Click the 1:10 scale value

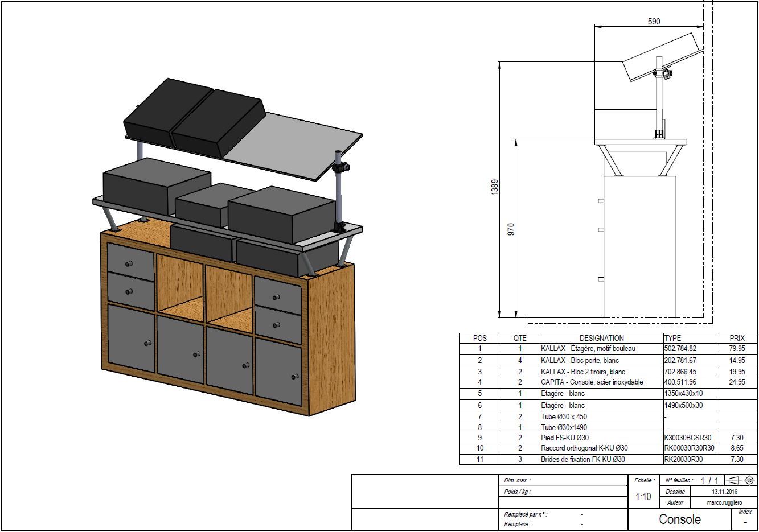tap(643, 497)
